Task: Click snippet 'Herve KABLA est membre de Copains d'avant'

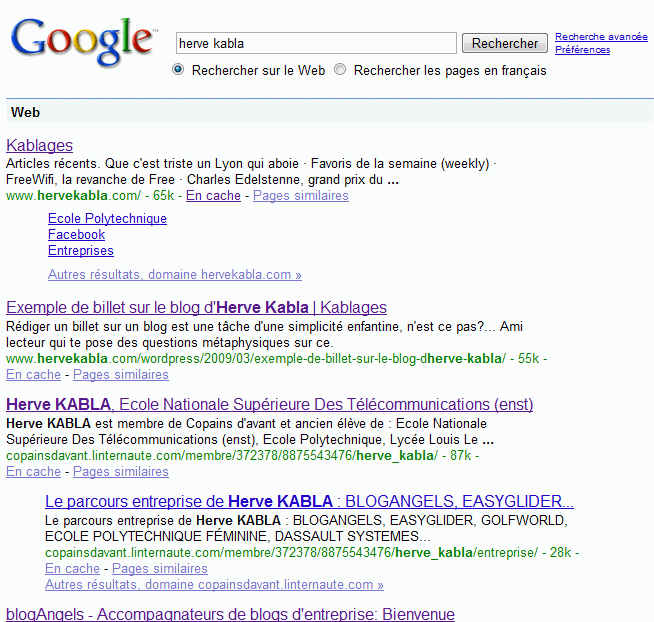Action: (247, 423)
